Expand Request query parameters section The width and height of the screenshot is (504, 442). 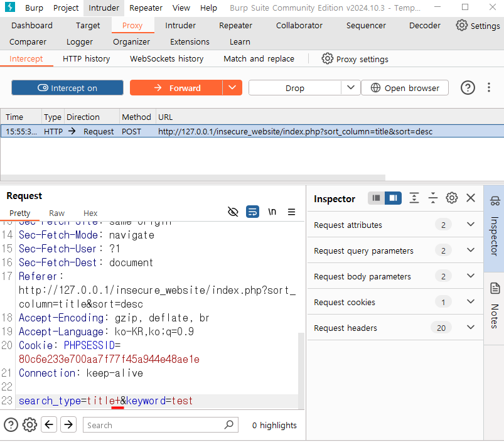coord(395,251)
